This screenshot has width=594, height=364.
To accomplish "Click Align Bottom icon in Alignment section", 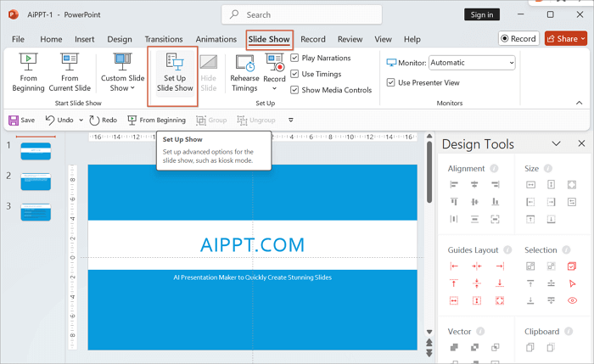I will (495, 201).
